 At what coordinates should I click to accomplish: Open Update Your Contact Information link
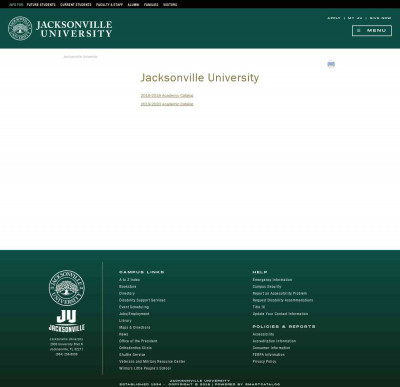click(280, 314)
